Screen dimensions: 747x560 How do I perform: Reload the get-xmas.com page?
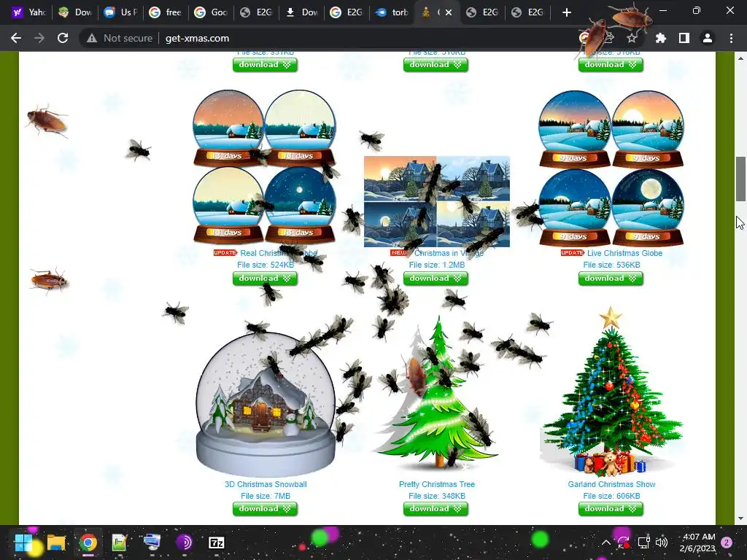[63, 38]
